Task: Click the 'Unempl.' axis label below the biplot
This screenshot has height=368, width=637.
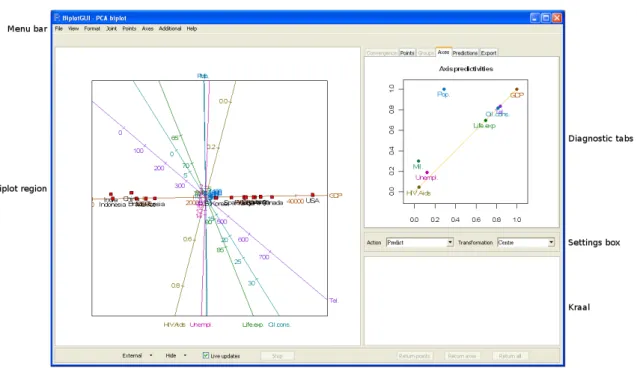Action: pyautogui.click(x=201, y=325)
